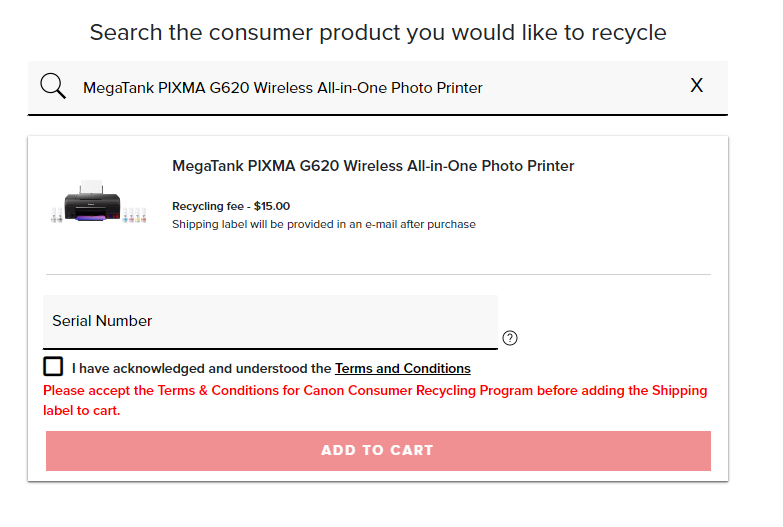The image size is (783, 527).
Task: Click the shipping label e-mail note
Action: tap(323, 224)
